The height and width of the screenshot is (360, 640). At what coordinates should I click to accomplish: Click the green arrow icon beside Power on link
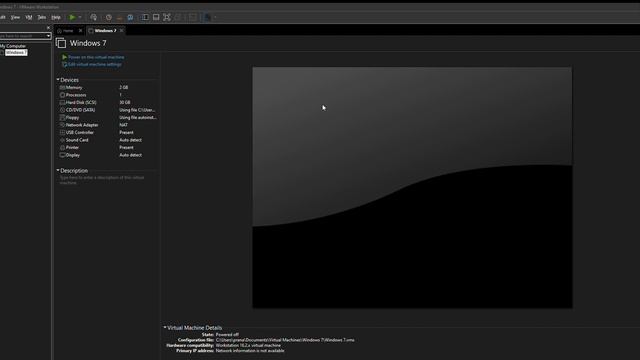pos(64,57)
